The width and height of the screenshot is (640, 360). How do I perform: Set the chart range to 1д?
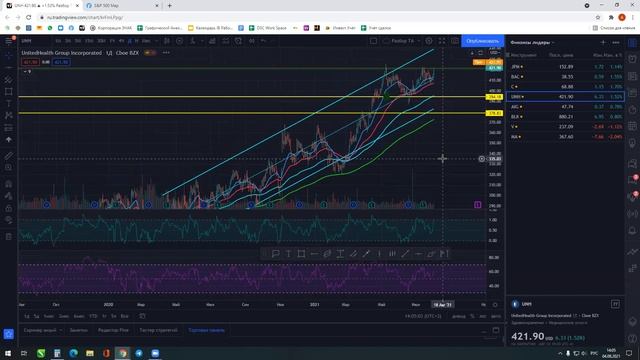click(x=27, y=316)
